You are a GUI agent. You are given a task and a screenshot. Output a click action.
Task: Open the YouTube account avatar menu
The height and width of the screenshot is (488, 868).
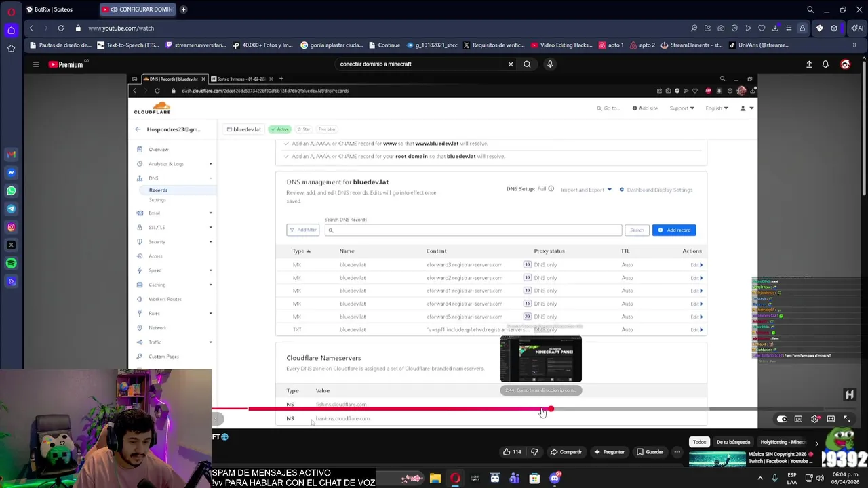click(x=845, y=64)
